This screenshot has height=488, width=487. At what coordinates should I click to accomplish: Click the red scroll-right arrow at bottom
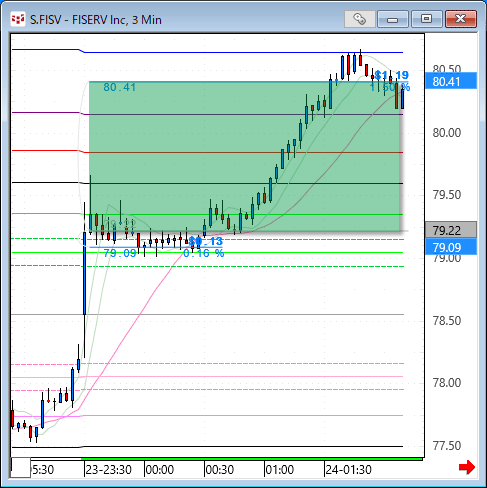tap(467, 467)
